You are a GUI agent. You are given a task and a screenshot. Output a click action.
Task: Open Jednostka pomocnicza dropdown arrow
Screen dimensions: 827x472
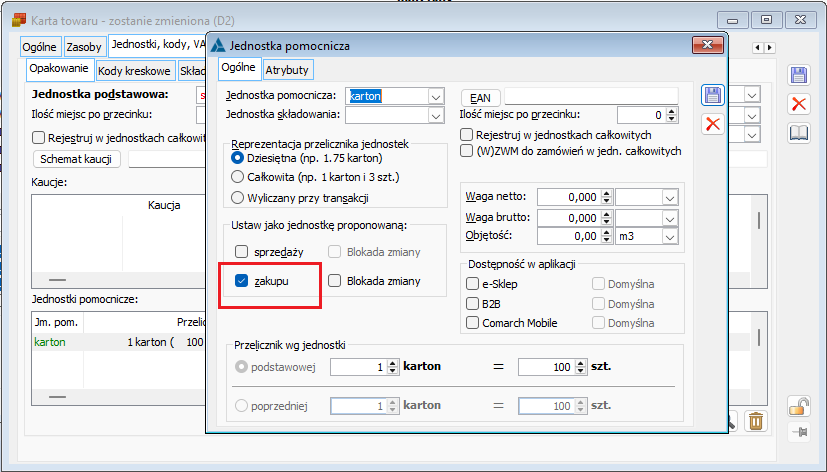click(436, 97)
